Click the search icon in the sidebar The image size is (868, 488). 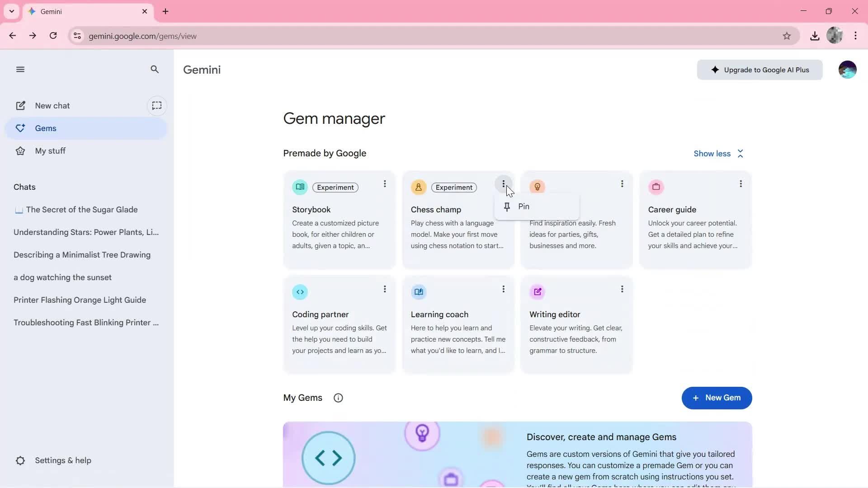click(x=155, y=69)
